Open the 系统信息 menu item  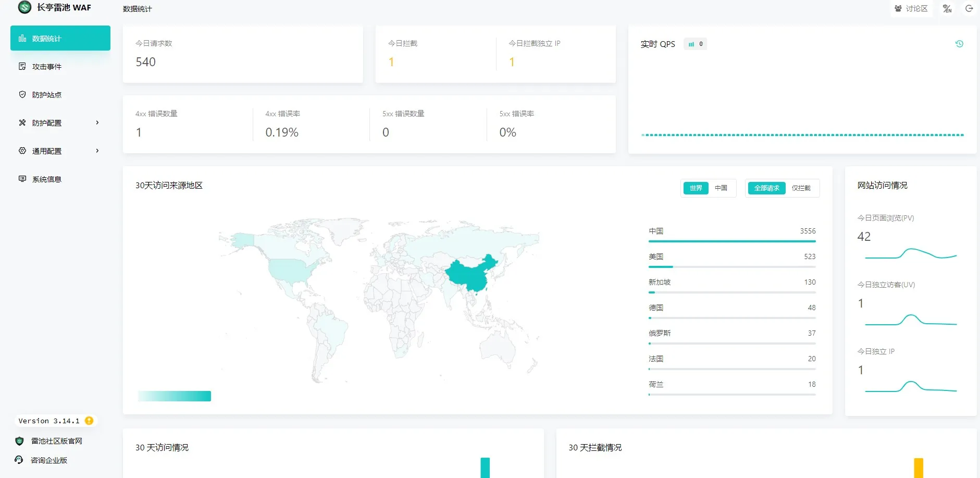click(x=47, y=179)
